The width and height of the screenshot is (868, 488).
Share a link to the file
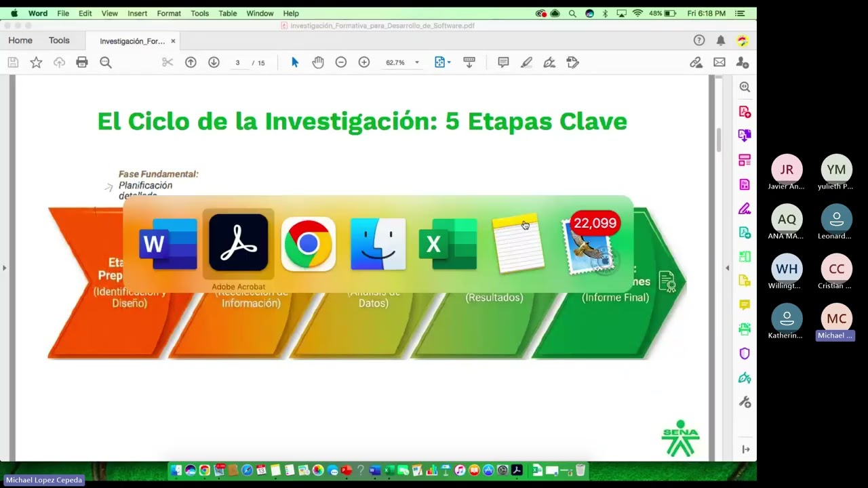[x=696, y=62]
